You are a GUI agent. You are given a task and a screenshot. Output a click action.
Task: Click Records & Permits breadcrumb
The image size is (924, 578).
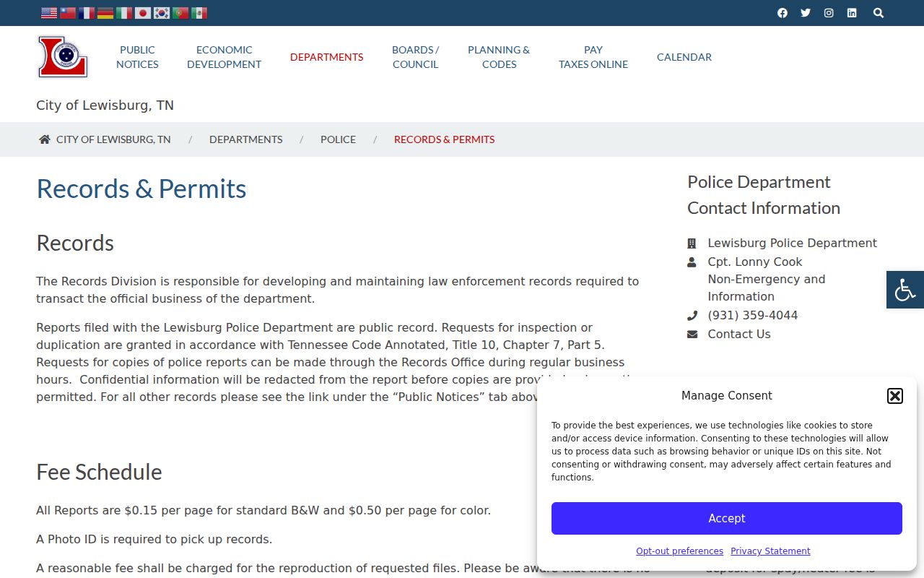pos(444,139)
